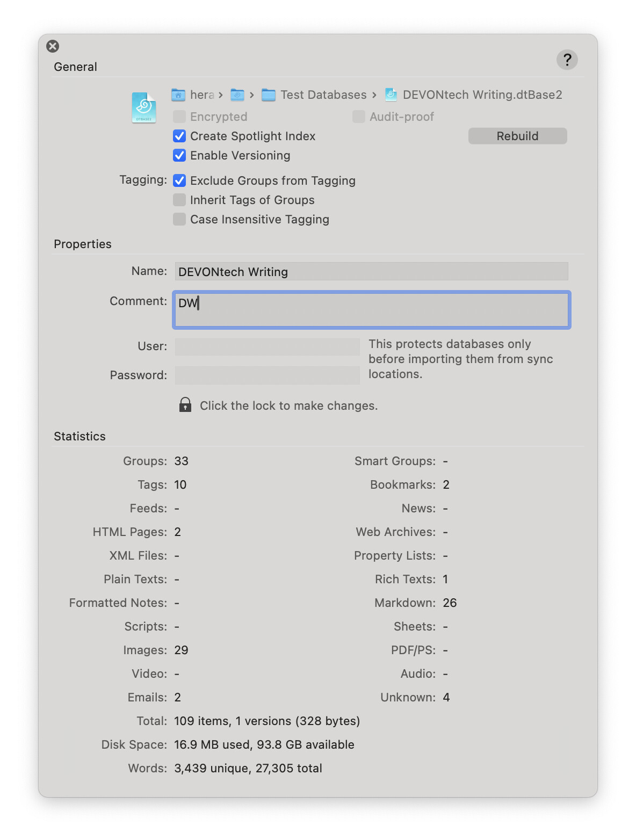Viewport: 636px width, 840px height.
Task: Select the Test Databases folder icon
Action: point(269,95)
